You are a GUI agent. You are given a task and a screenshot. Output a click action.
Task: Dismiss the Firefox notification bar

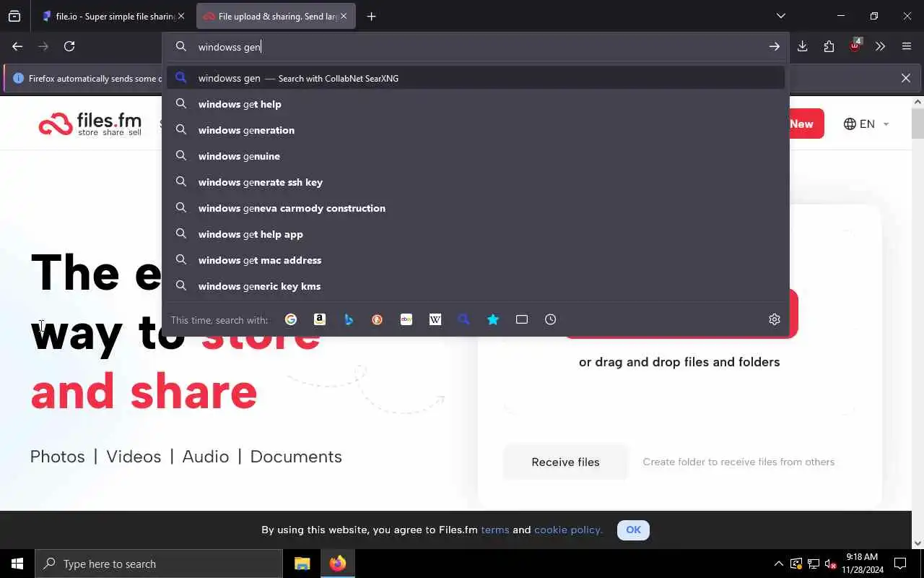coord(905,78)
